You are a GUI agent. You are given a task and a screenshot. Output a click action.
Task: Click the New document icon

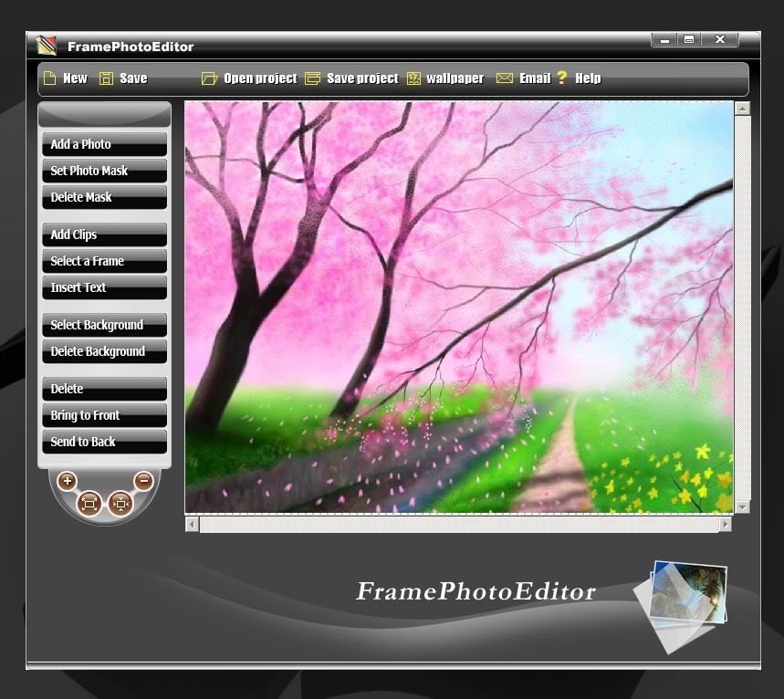[50, 78]
